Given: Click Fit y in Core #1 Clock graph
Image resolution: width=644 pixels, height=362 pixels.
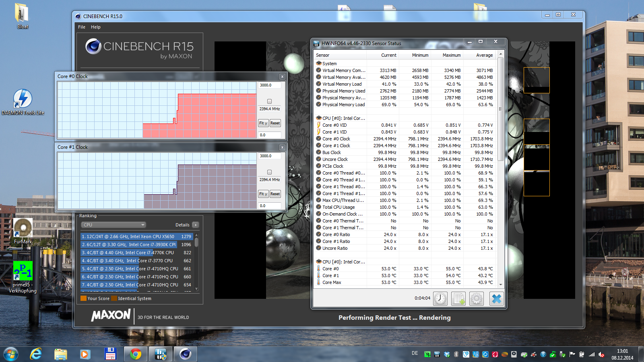Looking at the screenshot, I should pos(263,194).
